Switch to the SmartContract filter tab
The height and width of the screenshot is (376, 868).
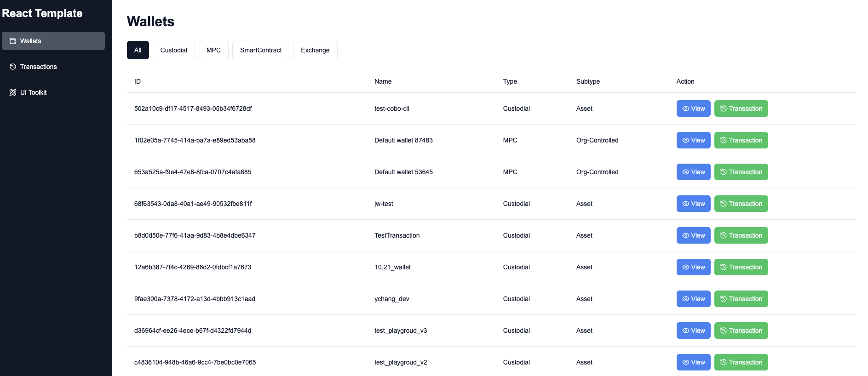pyautogui.click(x=260, y=50)
